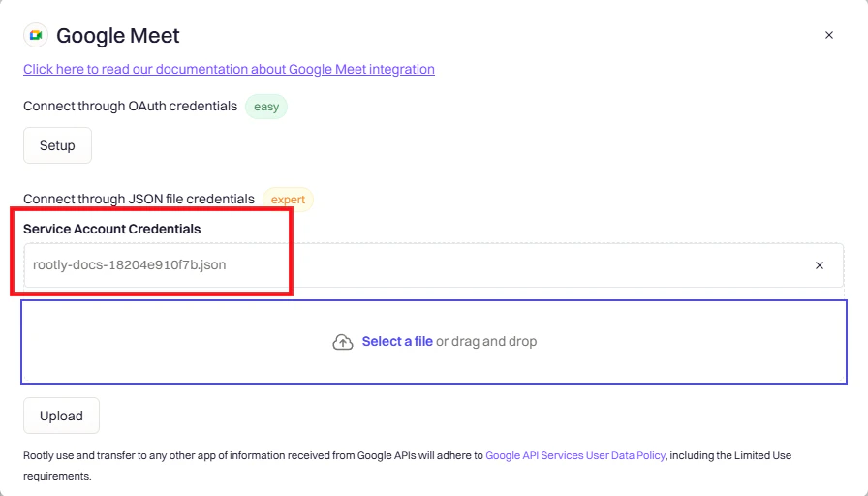The image size is (868, 496).
Task: Click the Google Meet title heading
Action: click(x=118, y=36)
